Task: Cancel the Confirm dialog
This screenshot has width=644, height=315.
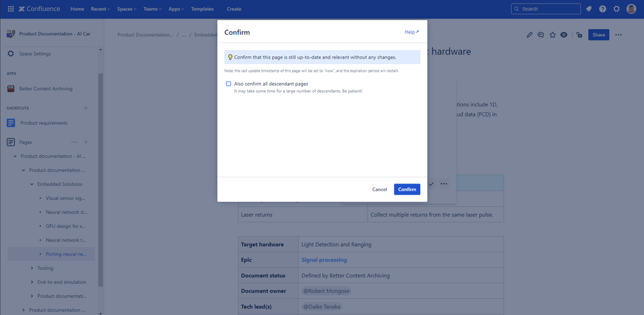Action: click(x=380, y=189)
